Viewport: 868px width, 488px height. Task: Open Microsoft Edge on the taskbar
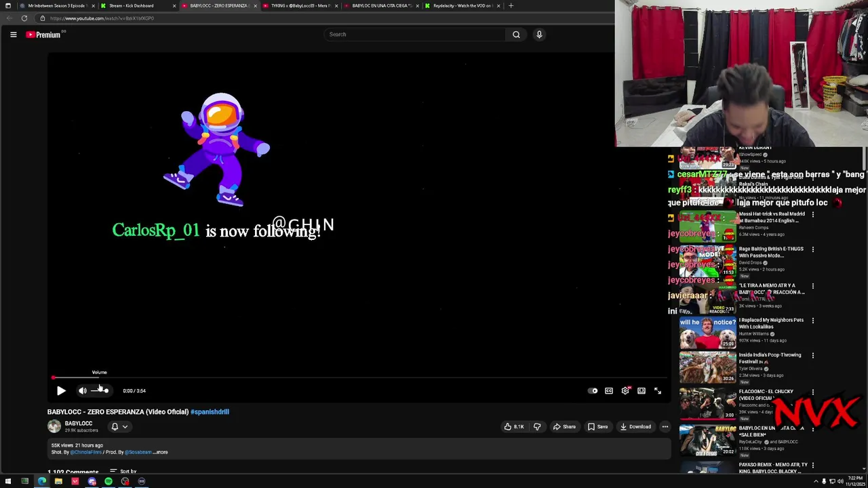(41, 481)
